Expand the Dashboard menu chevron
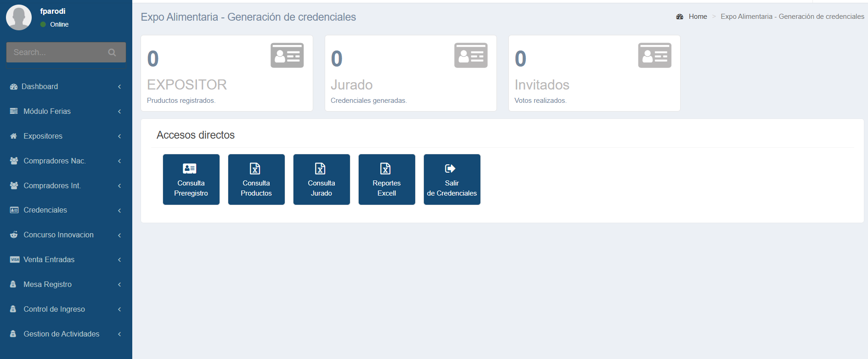This screenshot has width=868, height=359. pyautogui.click(x=119, y=87)
